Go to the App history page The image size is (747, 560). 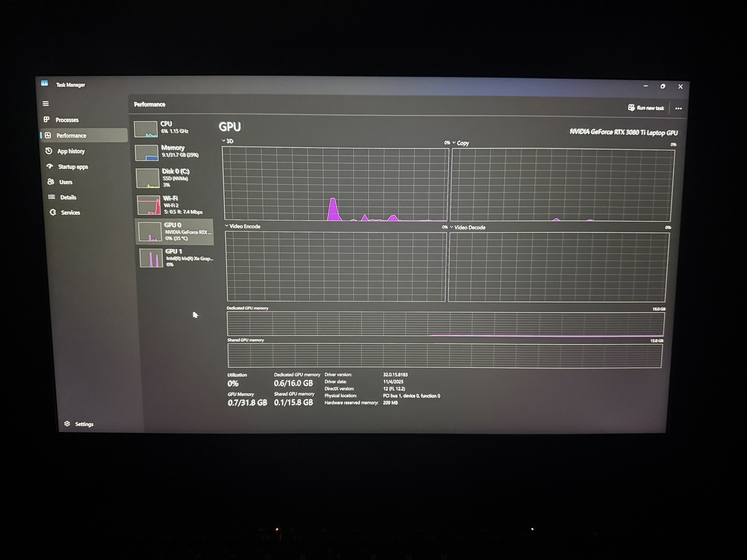pos(71,151)
